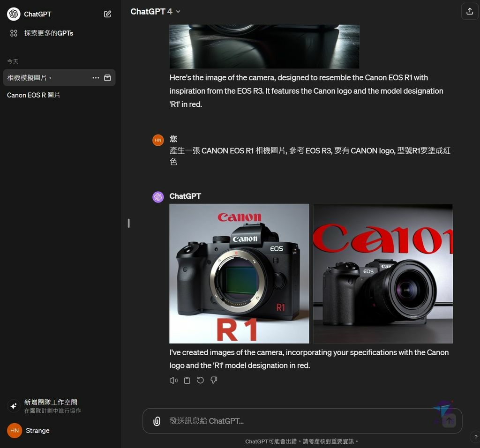The height and width of the screenshot is (448, 480).
Task: Click the 今天 date group label
Action: (13, 61)
